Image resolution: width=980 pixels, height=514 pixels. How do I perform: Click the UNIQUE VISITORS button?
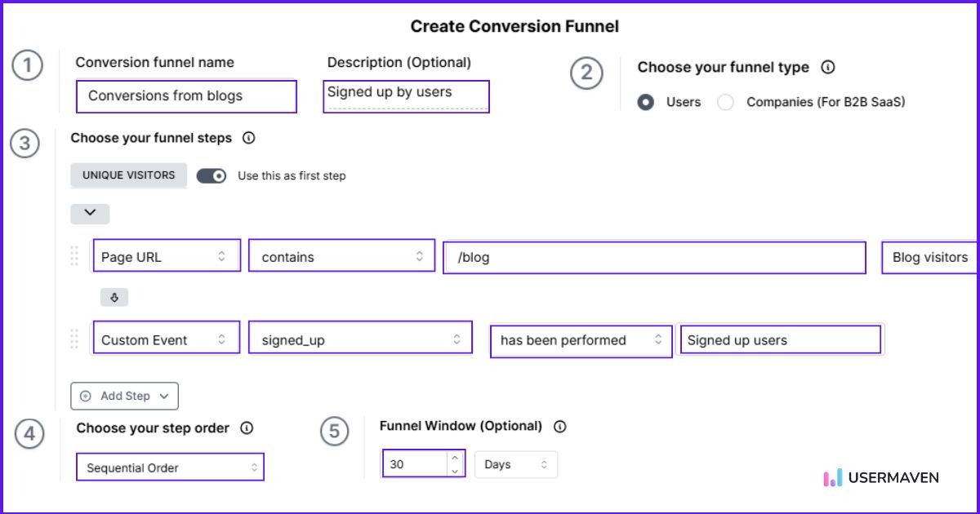(x=128, y=175)
